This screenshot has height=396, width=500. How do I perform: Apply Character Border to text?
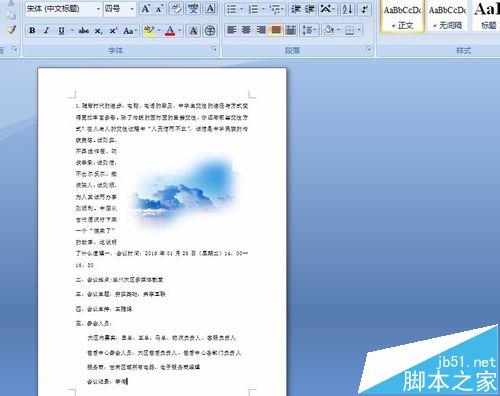(210, 9)
